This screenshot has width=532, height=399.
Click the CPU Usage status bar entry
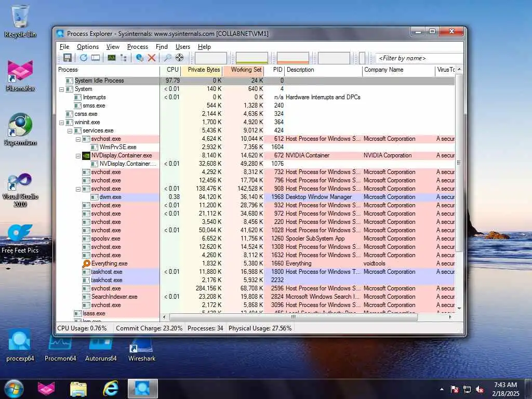click(82, 328)
